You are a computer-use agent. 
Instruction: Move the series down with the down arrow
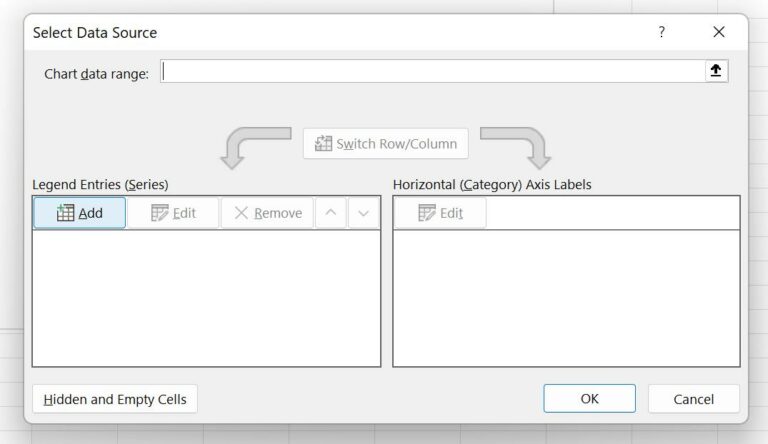pyautogui.click(x=364, y=213)
